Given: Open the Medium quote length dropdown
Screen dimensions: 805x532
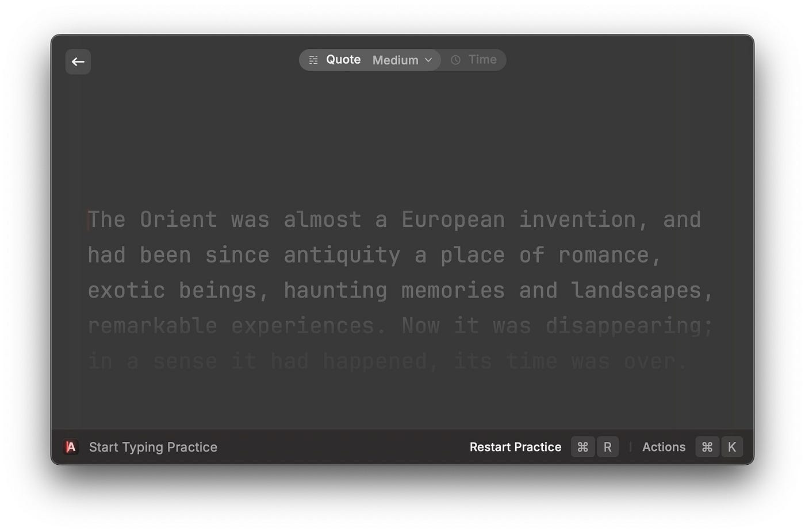Looking at the screenshot, I should [x=396, y=60].
